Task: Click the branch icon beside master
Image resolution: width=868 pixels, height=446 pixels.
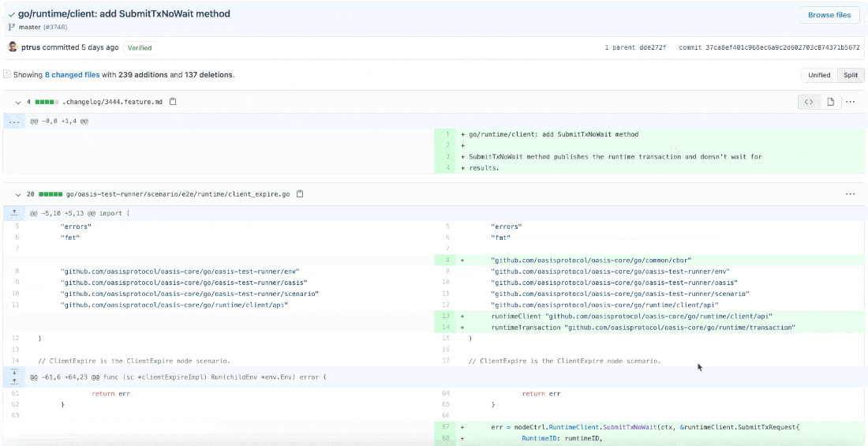Action: (x=11, y=27)
